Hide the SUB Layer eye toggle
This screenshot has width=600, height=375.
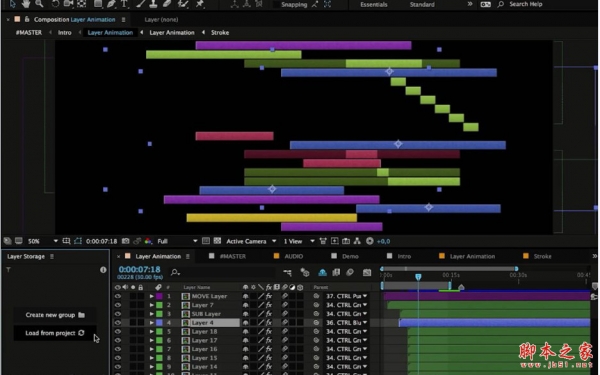click(117, 314)
